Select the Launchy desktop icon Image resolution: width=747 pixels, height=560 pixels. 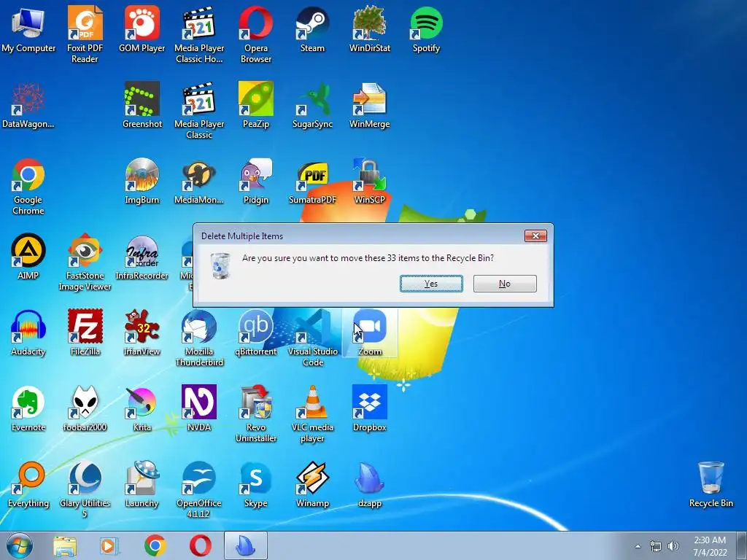pyautogui.click(x=142, y=485)
